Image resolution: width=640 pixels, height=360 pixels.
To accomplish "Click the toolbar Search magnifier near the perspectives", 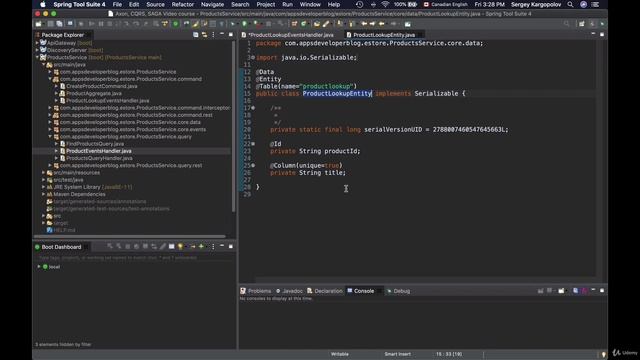I will click(567, 24).
